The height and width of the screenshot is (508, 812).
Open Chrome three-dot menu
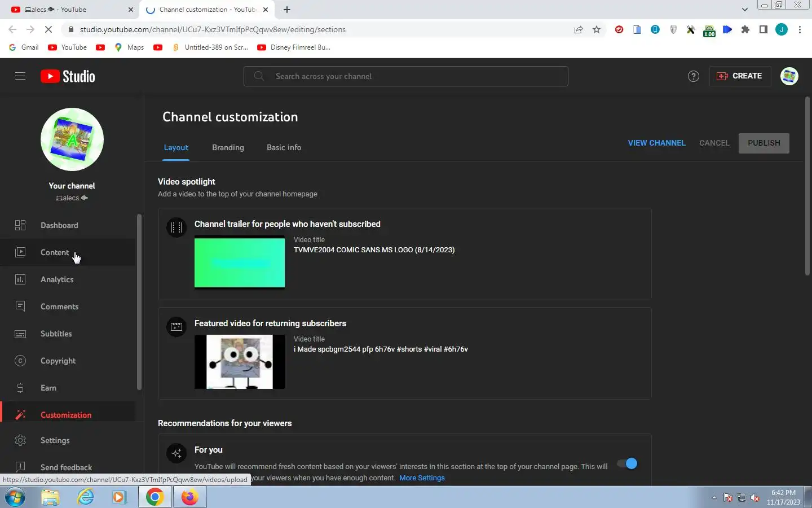coord(800,29)
